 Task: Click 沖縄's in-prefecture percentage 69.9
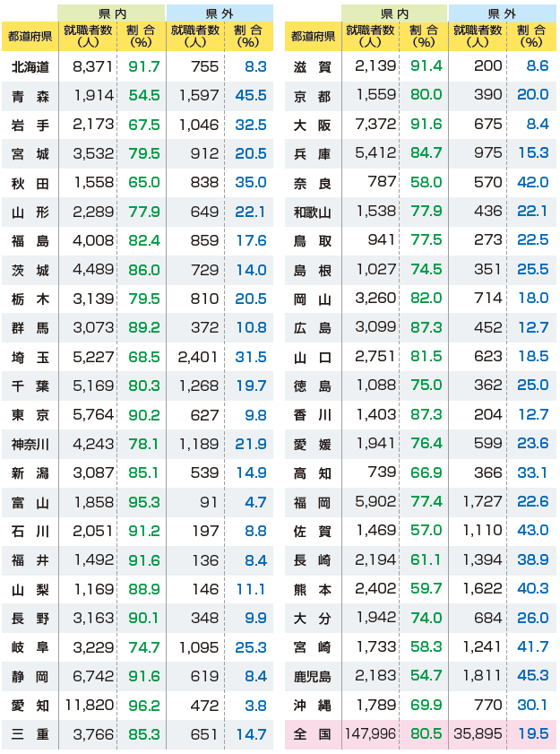(426, 705)
